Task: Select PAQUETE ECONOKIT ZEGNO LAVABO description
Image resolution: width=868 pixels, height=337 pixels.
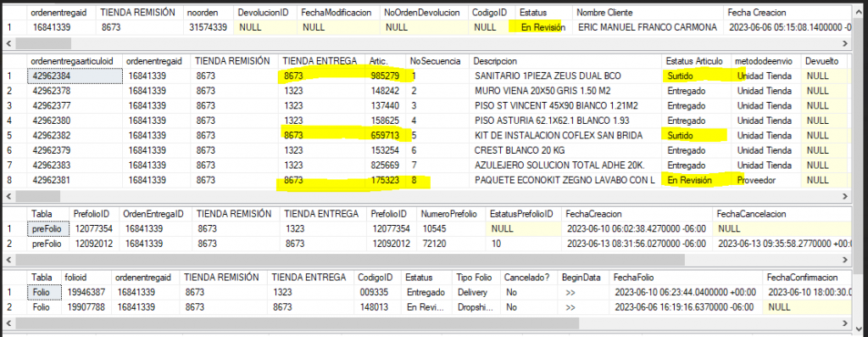Action: [565, 180]
